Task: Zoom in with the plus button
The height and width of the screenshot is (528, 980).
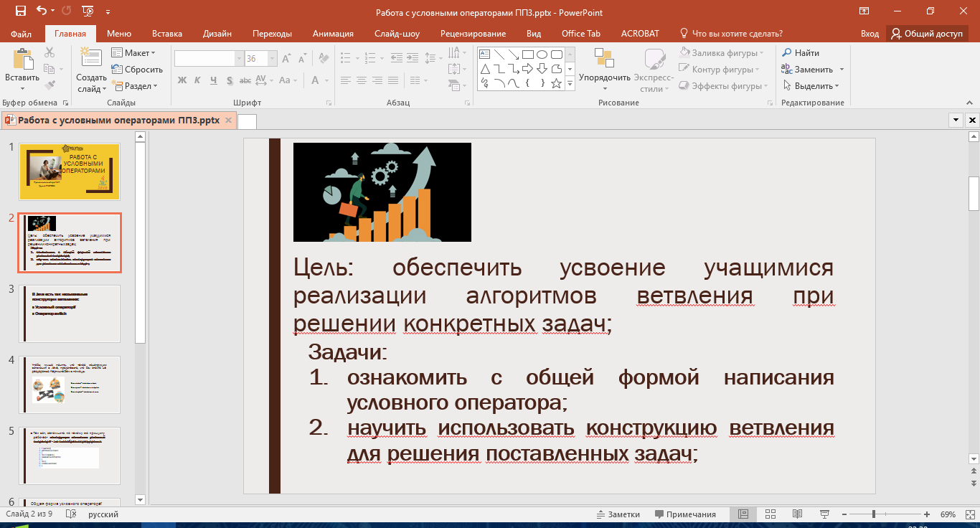Action: click(x=928, y=514)
